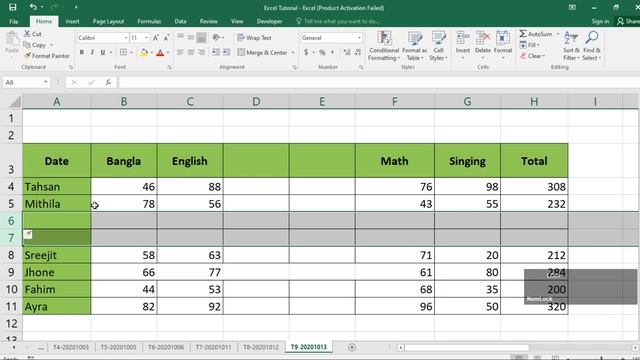
Task: Click the Cut scissors button
Action: pyautogui.click(x=33, y=34)
